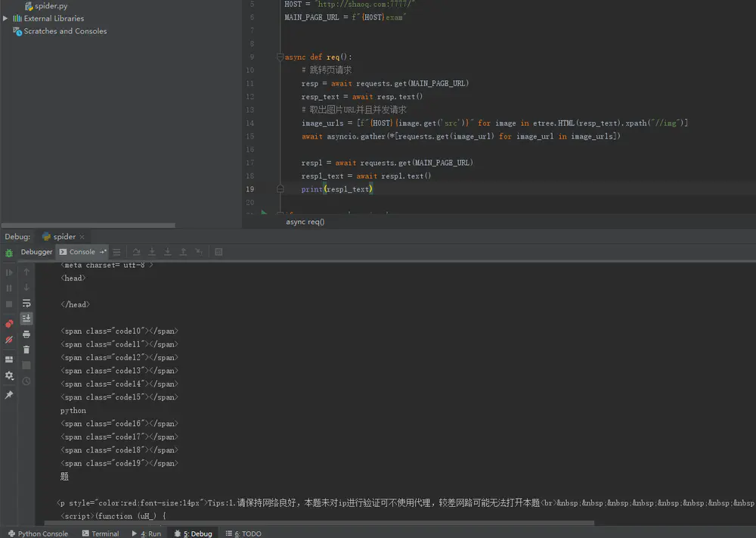The image size is (756, 538).
Task: Click the Rerun debug bug icon
Action: coord(9,253)
